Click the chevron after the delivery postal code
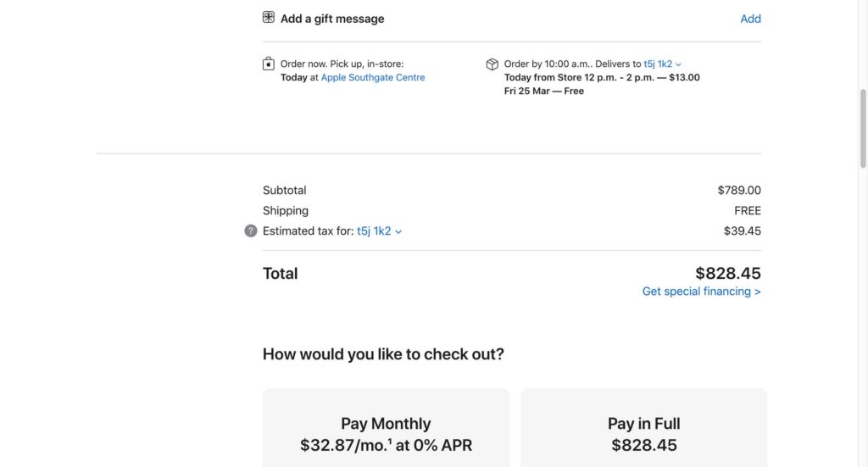Viewport: 868px width, 467px height. pos(679,64)
